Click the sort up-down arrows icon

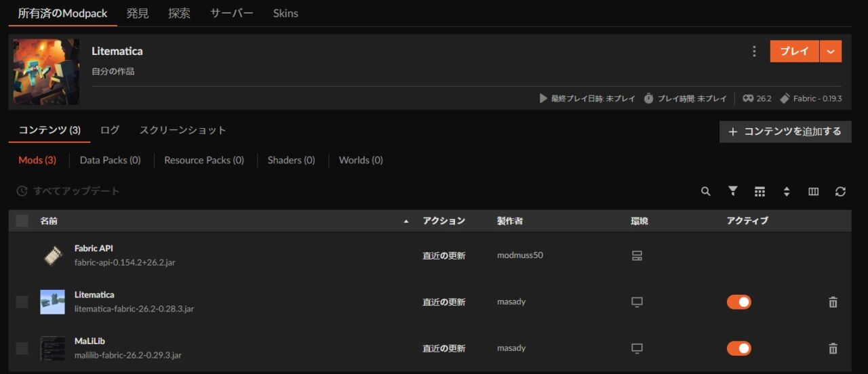[787, 192]
